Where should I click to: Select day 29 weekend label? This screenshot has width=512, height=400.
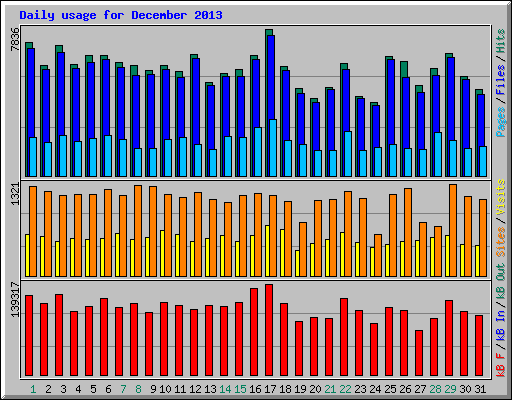[x=450, y=389]
